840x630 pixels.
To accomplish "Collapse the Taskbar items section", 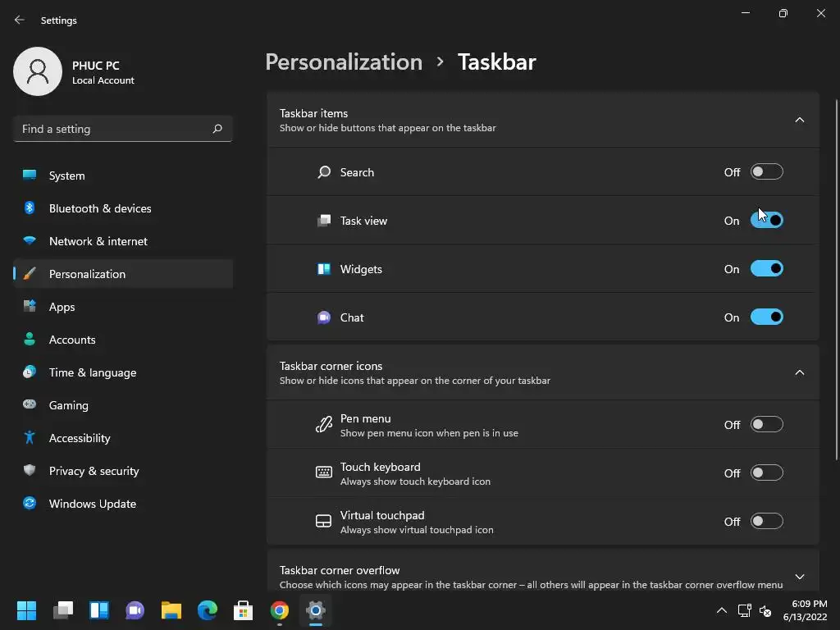I will pyautogui.click(x=800, y=120).
